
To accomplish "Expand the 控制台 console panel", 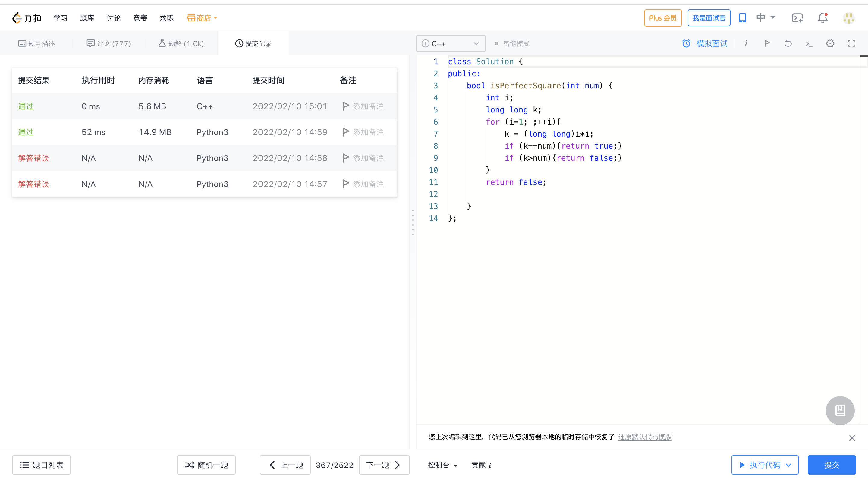I will point(442,465).
